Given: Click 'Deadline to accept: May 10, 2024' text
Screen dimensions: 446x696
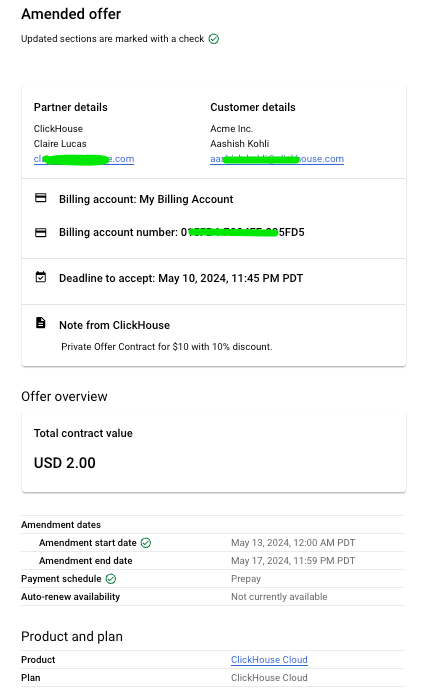Looking at the screenshot, I should coord(181,278).
